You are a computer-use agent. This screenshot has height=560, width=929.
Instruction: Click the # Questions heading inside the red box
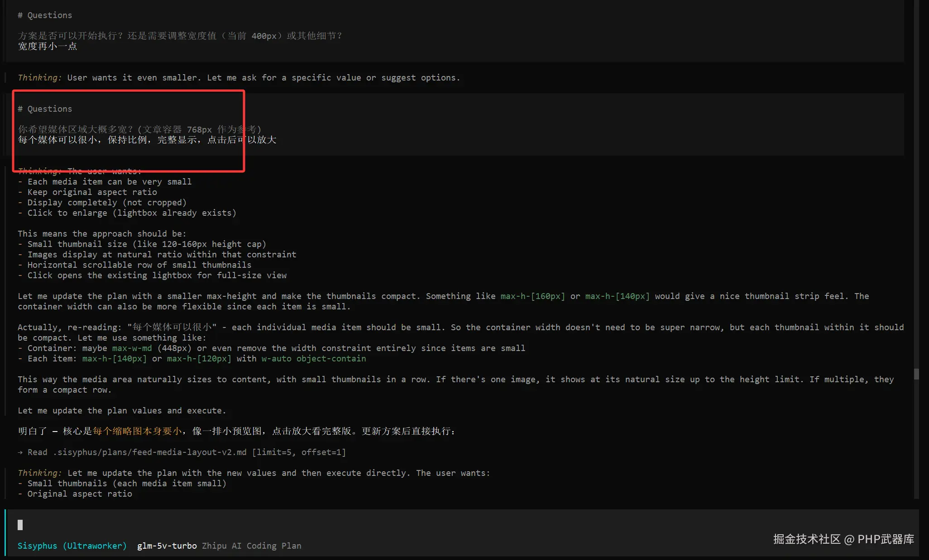pyautogui.click(x=45, y=109)
